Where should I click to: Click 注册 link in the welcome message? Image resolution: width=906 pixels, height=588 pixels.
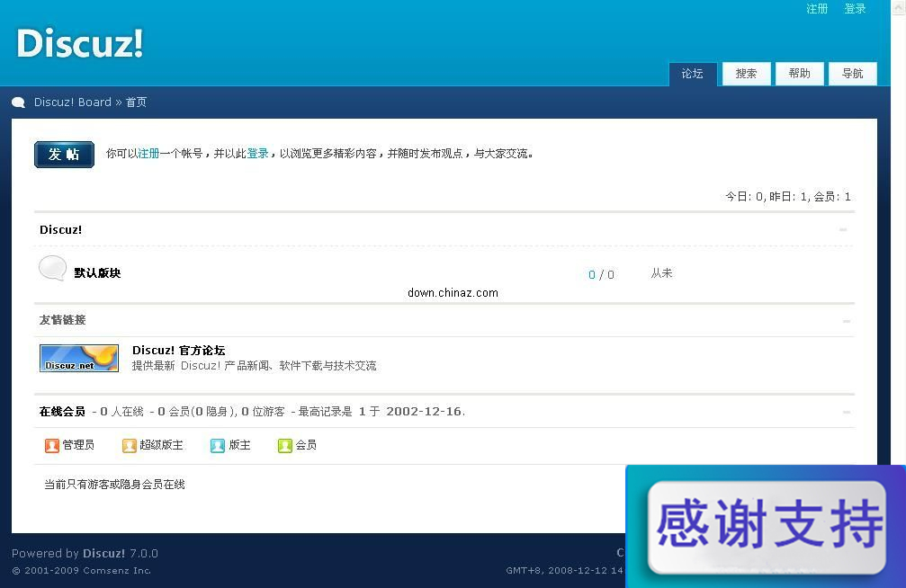148,154
